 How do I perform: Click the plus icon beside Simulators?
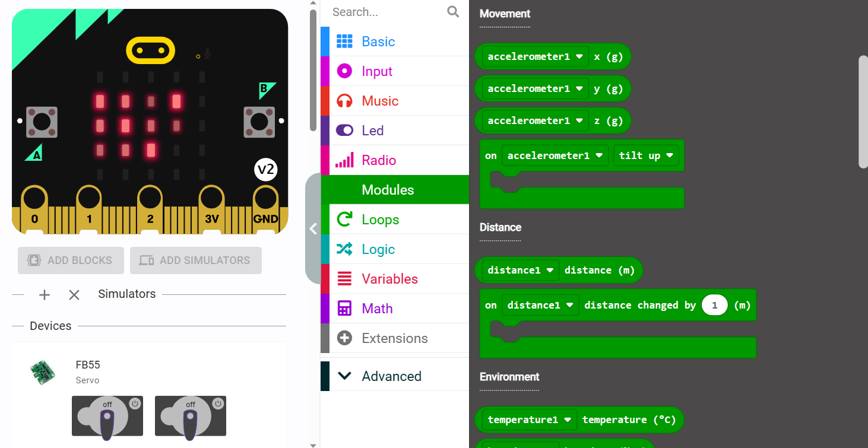45,295
